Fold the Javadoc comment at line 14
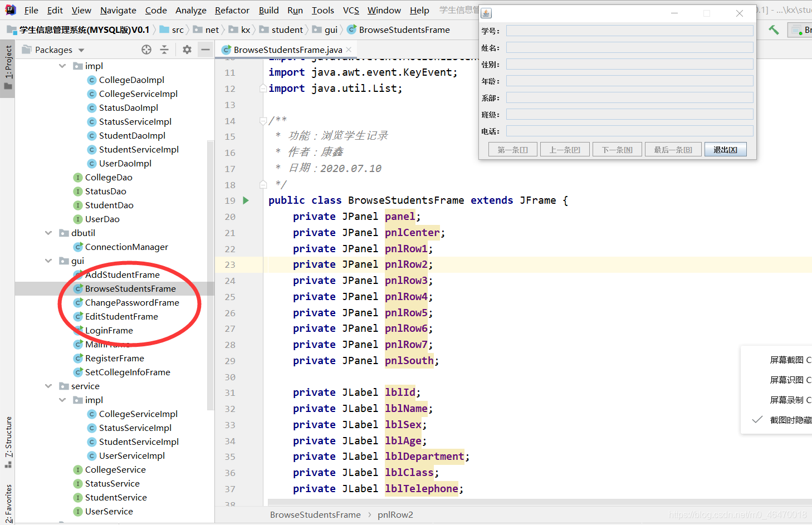 (263, 121)
